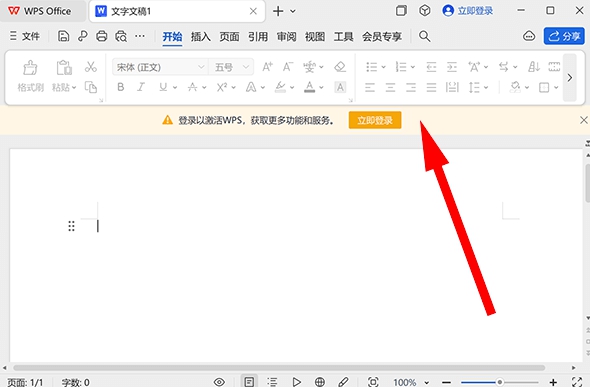Switch to outline view icon
The width and height of the screenshot is (590, 387).
[x=272, y=382]
